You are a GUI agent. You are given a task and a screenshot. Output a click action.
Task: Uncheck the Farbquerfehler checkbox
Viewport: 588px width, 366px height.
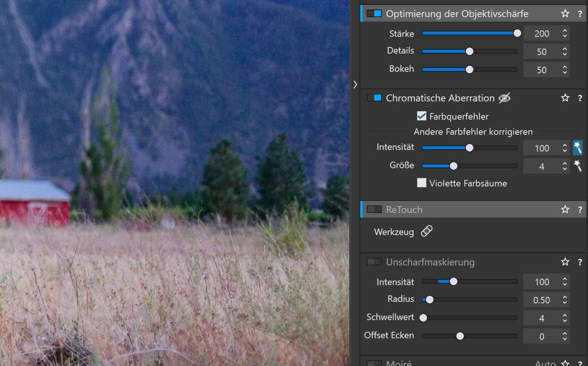click(422, 116)
